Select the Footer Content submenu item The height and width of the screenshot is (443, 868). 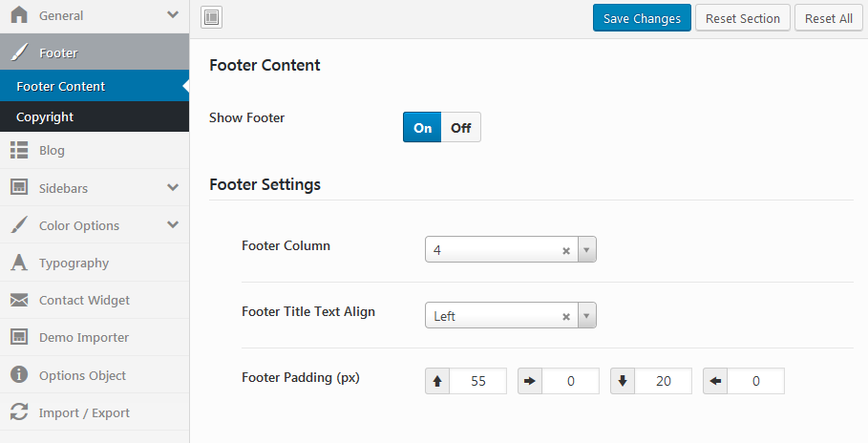pyautogui.click(x=61, y=86)
